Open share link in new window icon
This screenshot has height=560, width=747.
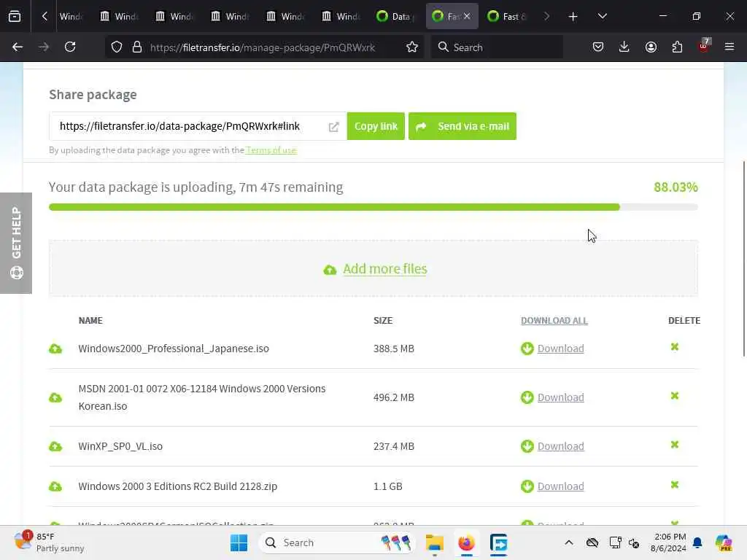pyautogui.click(x=333, y=127)
